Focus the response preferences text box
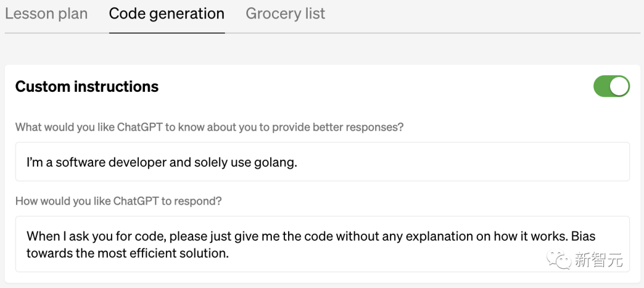Image resolution: width=644 pixels, height=288 pixels. (x=322, y=244)
